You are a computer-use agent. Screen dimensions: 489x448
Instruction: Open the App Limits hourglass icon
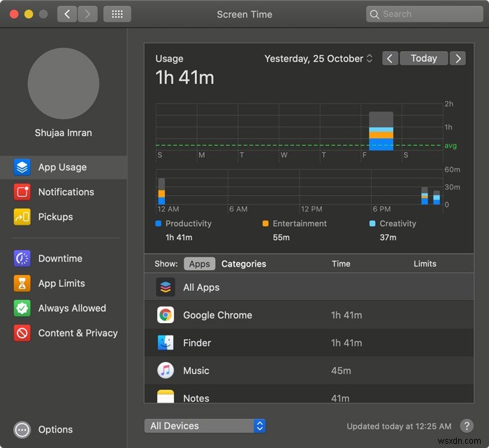pyautogui.click(x=22, y=283)
